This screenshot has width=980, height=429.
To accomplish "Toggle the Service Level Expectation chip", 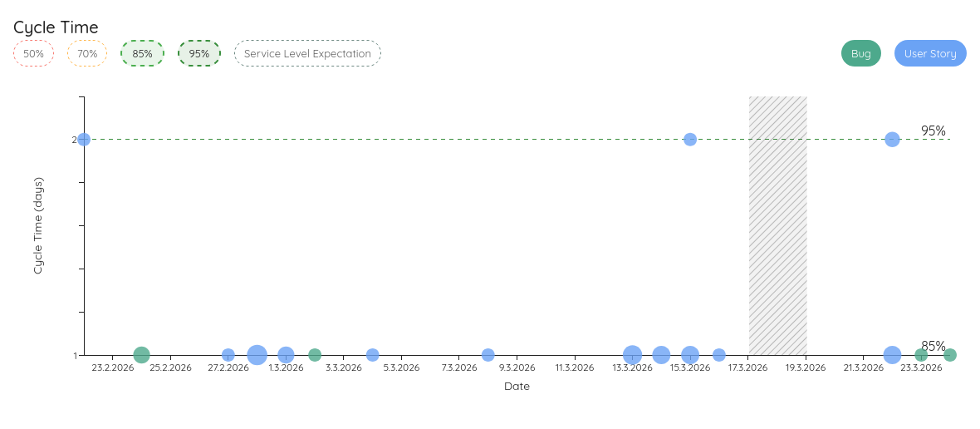I will 307,54.
